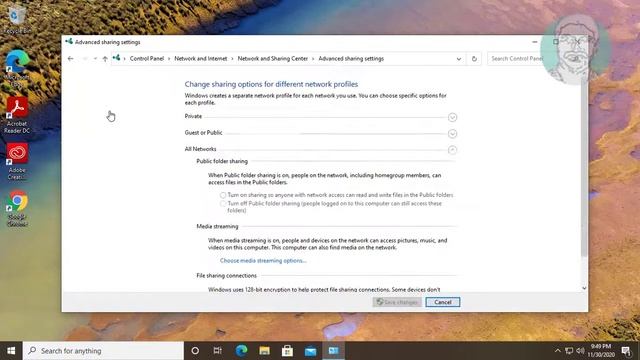640x360 pixels.
Task: Open Google Chrome desktop shortcut
Action: 17,209
